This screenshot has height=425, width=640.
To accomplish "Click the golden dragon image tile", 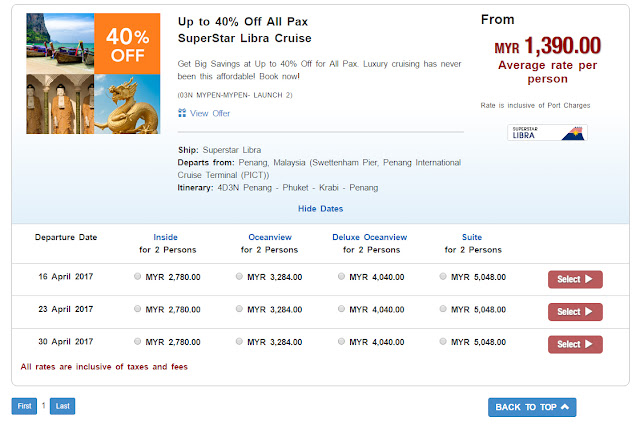I will (x=127, y=104).
